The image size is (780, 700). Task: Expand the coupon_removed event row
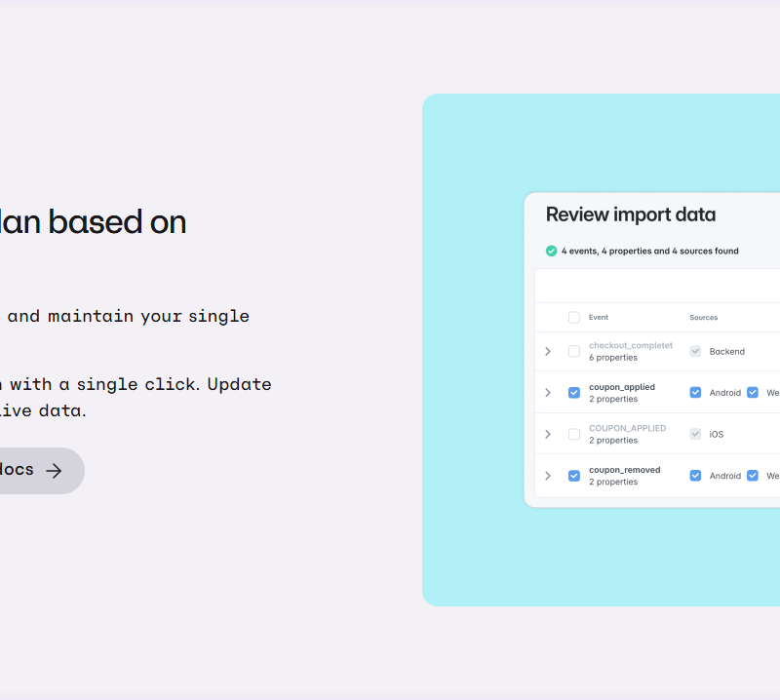[548, 476]
